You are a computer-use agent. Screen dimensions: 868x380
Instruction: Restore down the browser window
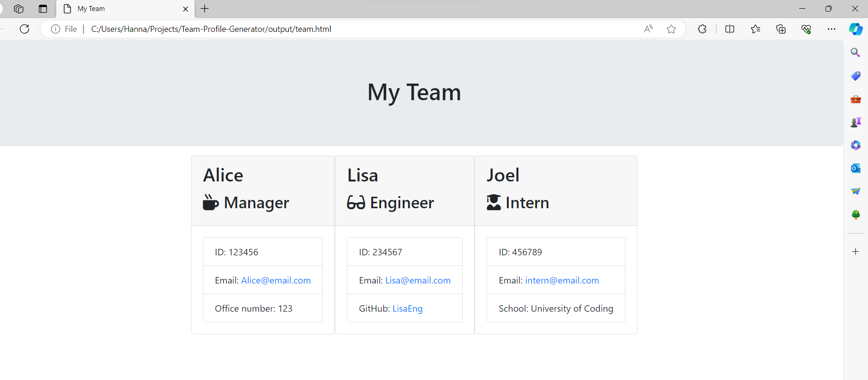pos(828,9)
